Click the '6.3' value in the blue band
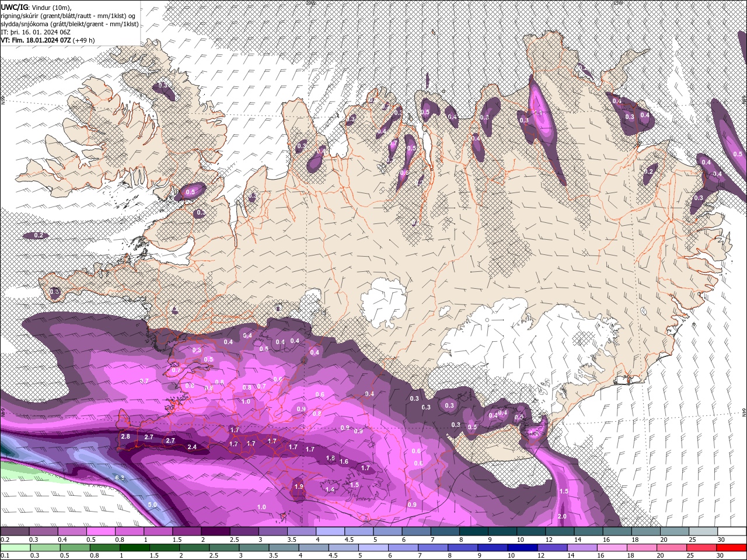This screenshot has width=747, height=560. click(x=120, y=478)
